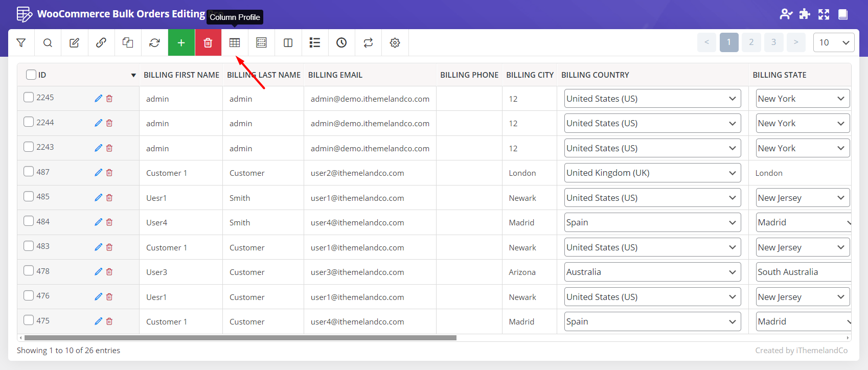Click the red trash delete button
Screen dimensions: 868x370
click(x=208, y=43)
